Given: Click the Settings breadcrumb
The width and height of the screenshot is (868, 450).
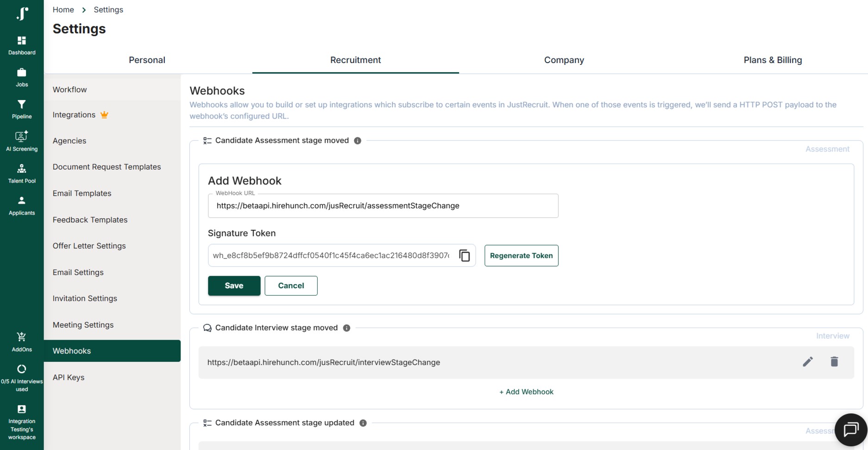Looking at the screenshot, I should pyautogui.click(x=108, y=10).
